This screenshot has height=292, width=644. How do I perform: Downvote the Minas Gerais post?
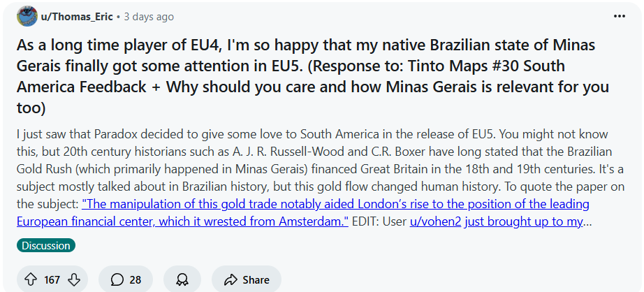75,279
